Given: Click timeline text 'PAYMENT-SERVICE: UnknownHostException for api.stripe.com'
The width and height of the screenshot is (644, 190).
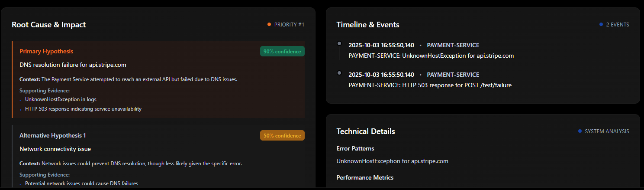Looking at the screenshot, I should (431, 56).
